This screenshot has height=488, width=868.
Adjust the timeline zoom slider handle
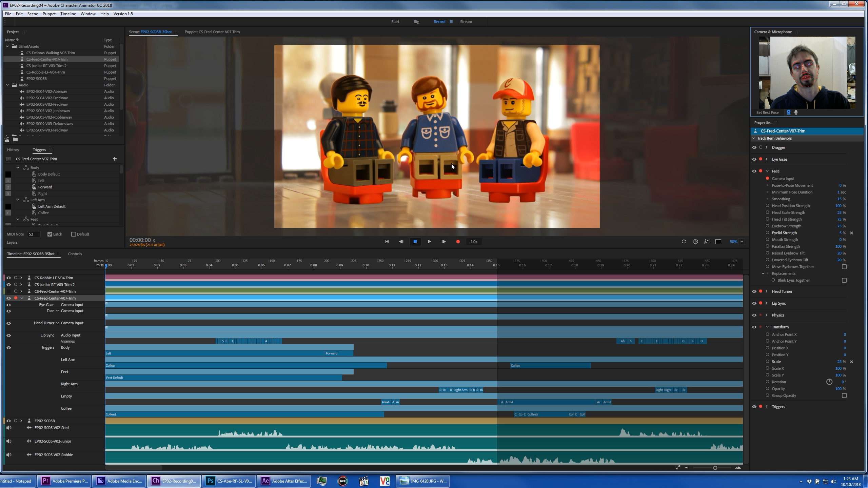click(715, 468)
